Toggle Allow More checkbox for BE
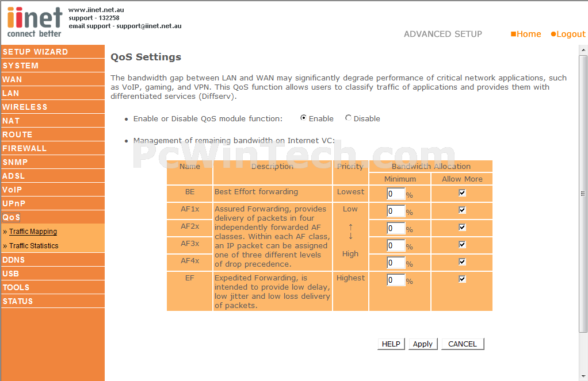 (462, 193)
